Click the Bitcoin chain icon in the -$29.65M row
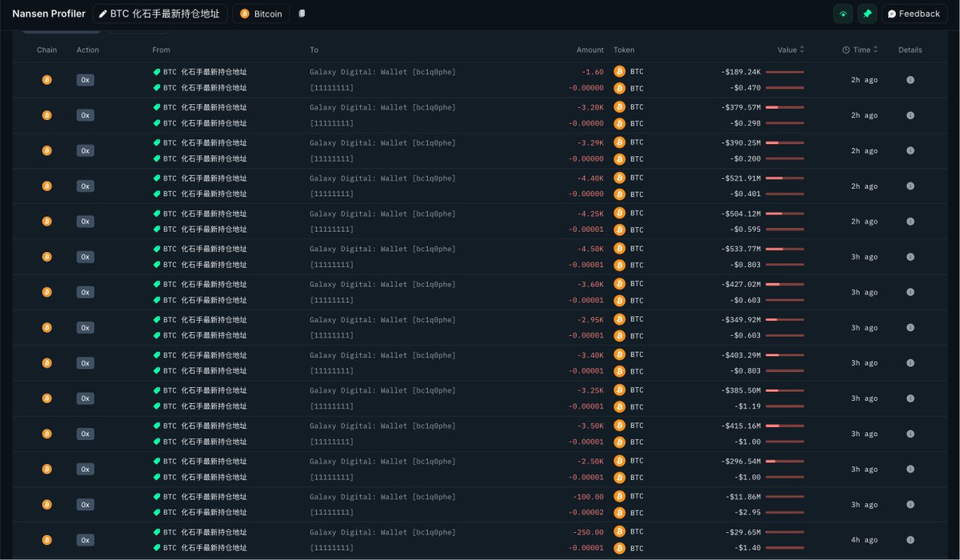This screenshot has height=560, width=960. point(46,540)
